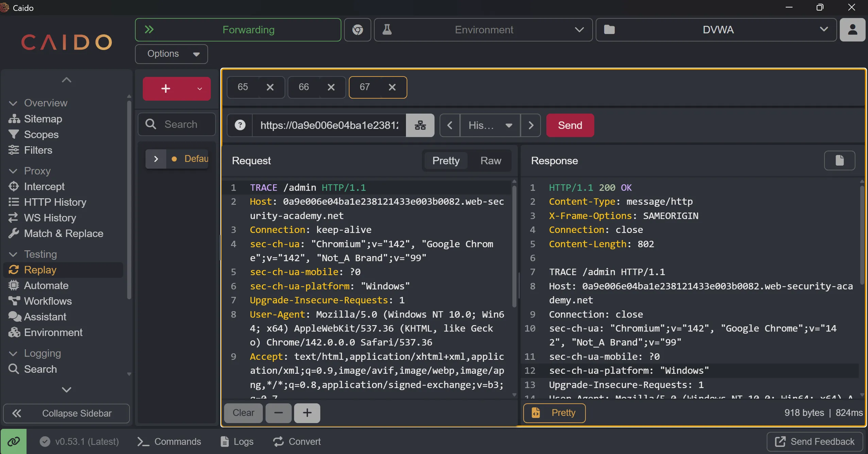Open HTTP History from the sidebar

(x=55, y=202)
